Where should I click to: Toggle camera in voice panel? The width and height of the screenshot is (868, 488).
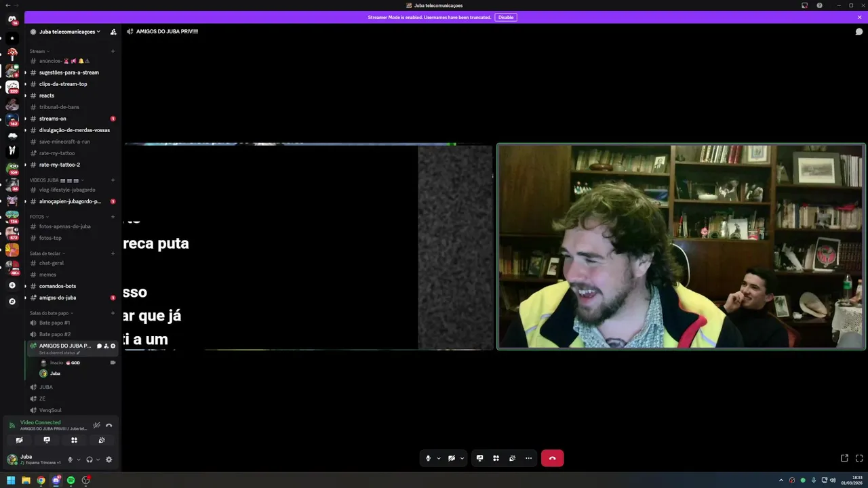point(19,440)
